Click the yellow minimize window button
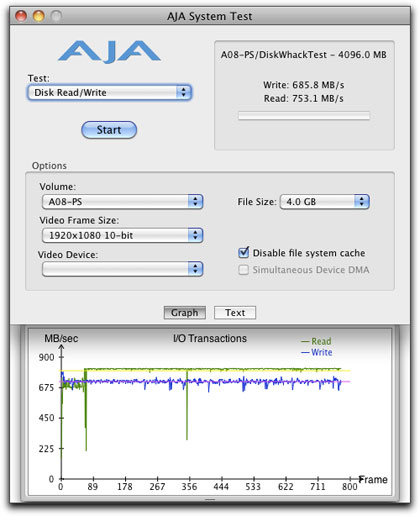420x516 pixels. coord(39,16)
